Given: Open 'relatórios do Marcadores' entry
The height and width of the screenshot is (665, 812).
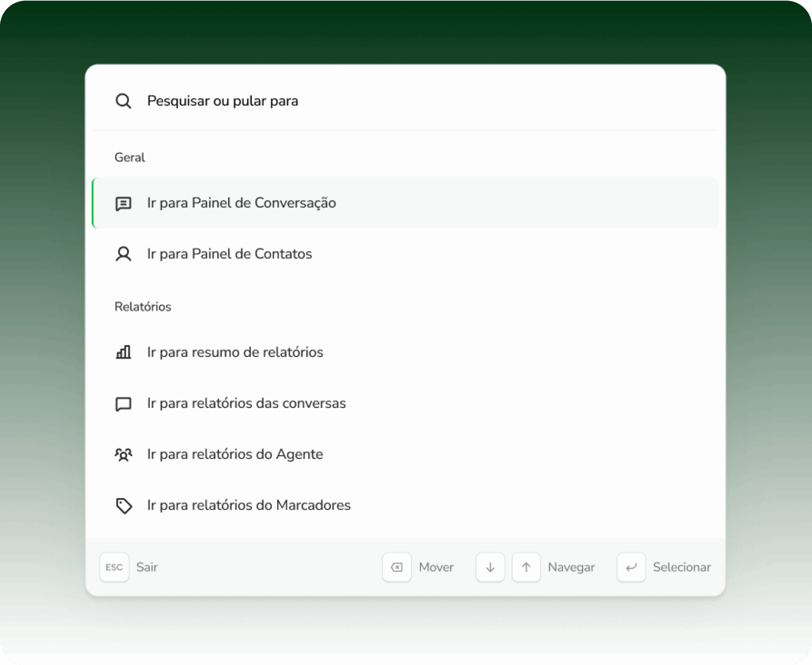Looking at the screenshot, I should [248, 505].
